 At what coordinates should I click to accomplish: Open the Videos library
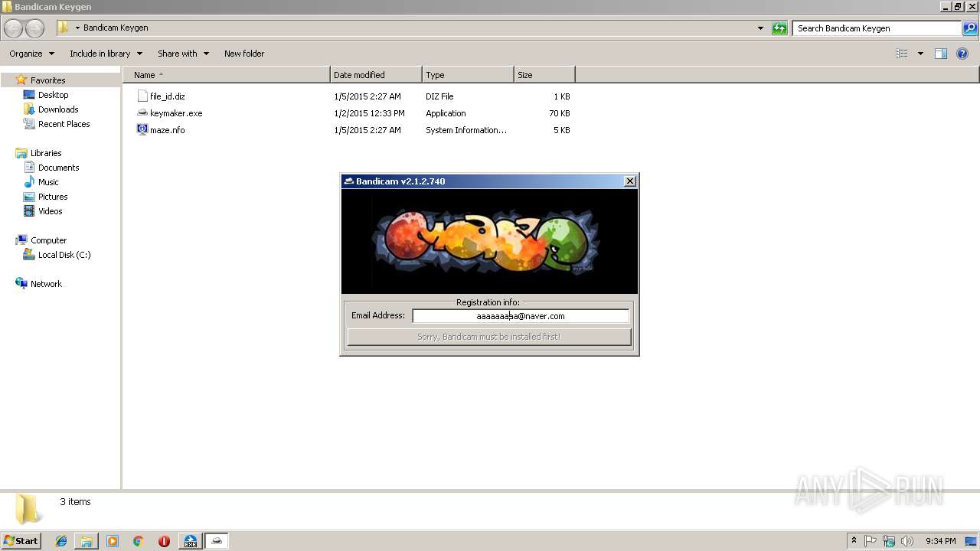click(50, 211)
